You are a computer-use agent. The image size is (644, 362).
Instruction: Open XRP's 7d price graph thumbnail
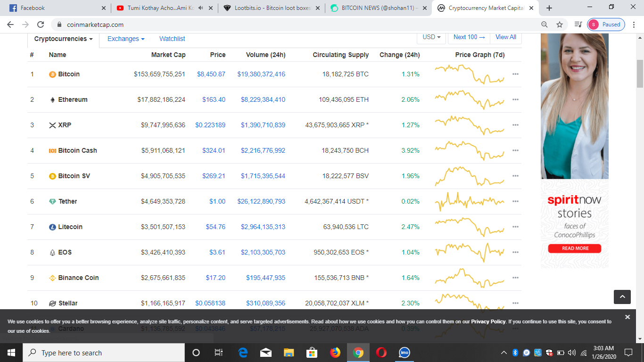click(470, 125)
